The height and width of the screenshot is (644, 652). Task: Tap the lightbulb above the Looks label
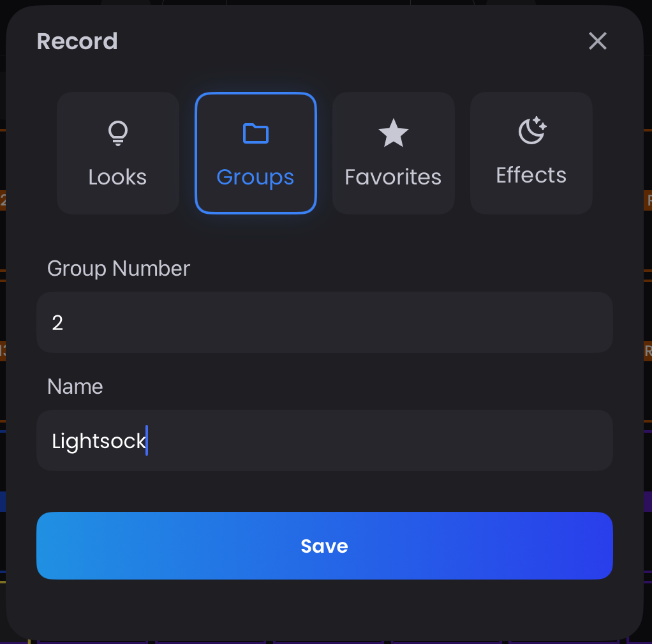(117, 133)
